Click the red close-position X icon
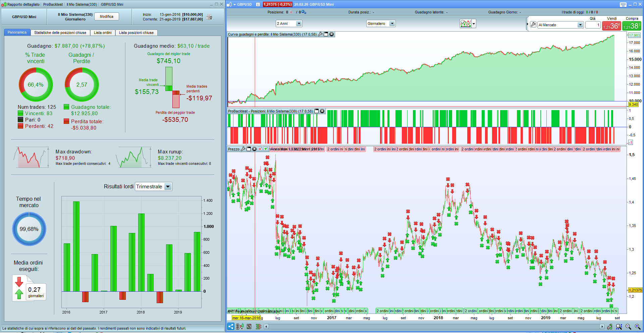 [x=291, y=12]
